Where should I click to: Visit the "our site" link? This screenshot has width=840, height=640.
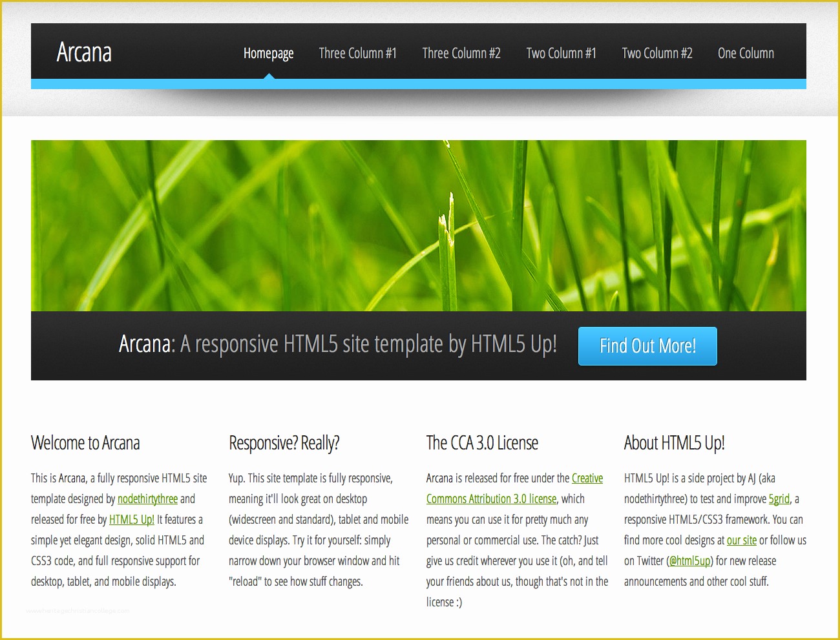coord(741,540)
